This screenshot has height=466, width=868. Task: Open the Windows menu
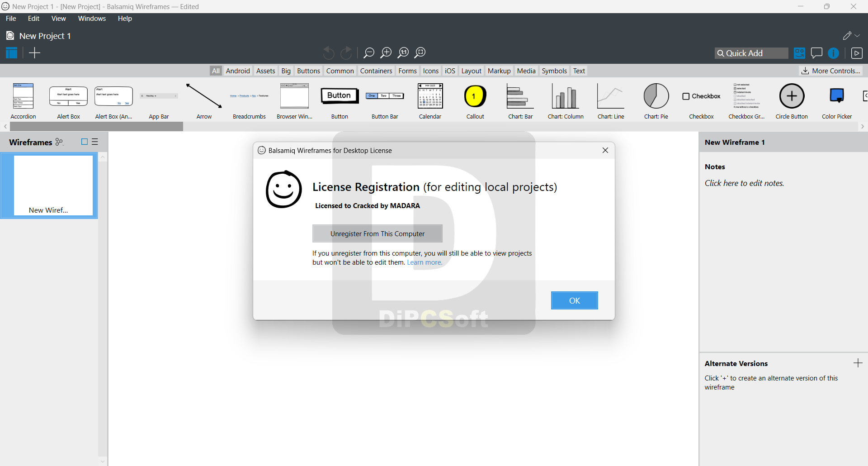tap(92, 19)
